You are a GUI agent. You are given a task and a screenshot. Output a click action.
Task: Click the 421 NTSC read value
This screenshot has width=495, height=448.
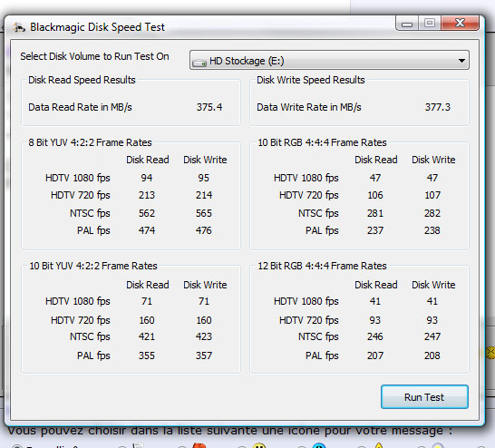[147, 336]
